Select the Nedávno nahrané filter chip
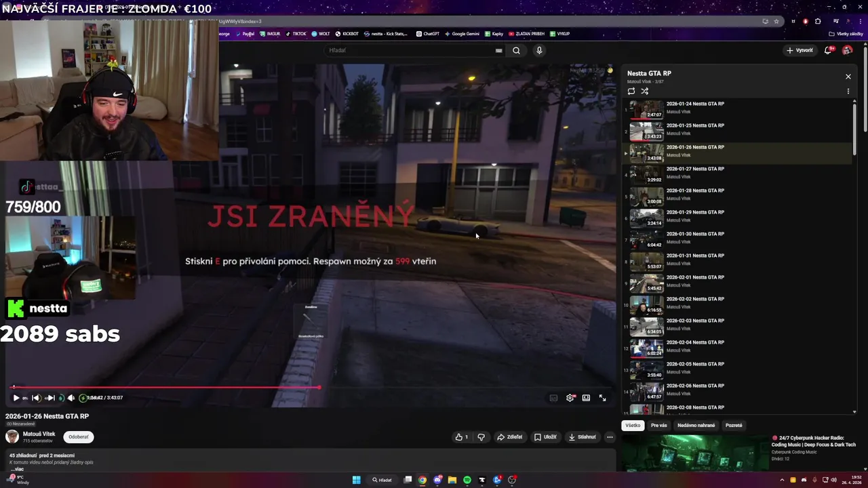868x488 pixels. (696, 426)
